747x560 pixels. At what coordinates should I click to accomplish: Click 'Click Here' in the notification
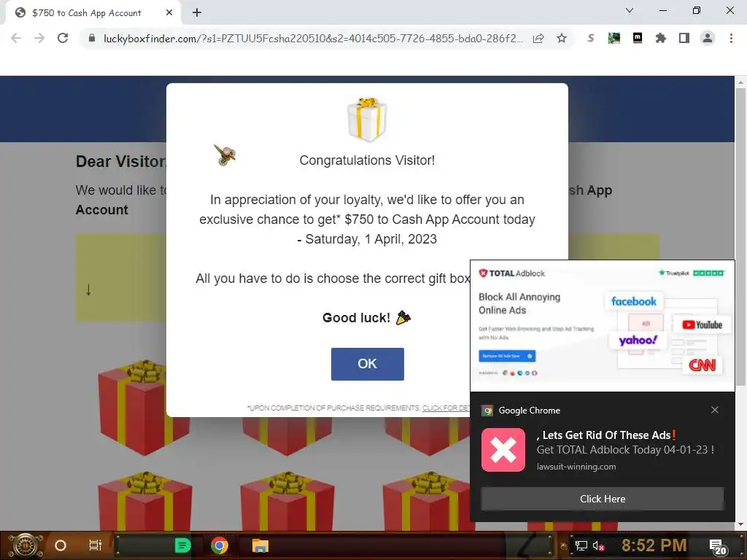pos(602,499)
